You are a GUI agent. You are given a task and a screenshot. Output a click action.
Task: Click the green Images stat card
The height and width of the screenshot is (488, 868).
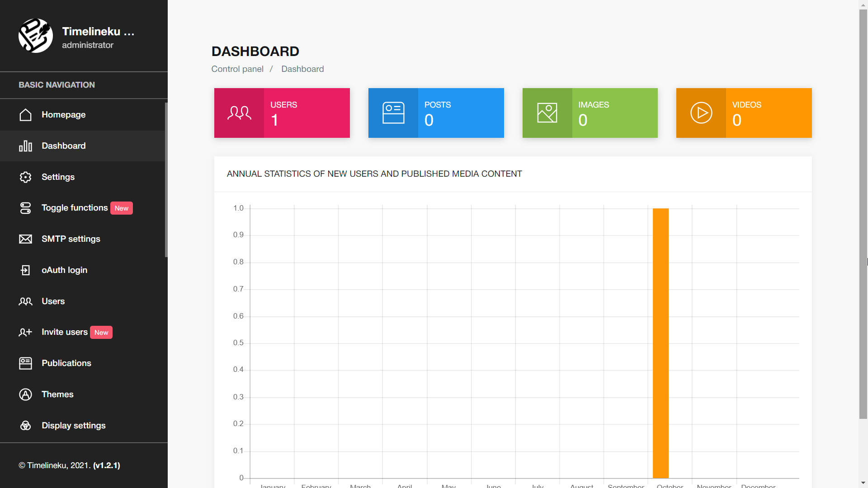(590, 113)
